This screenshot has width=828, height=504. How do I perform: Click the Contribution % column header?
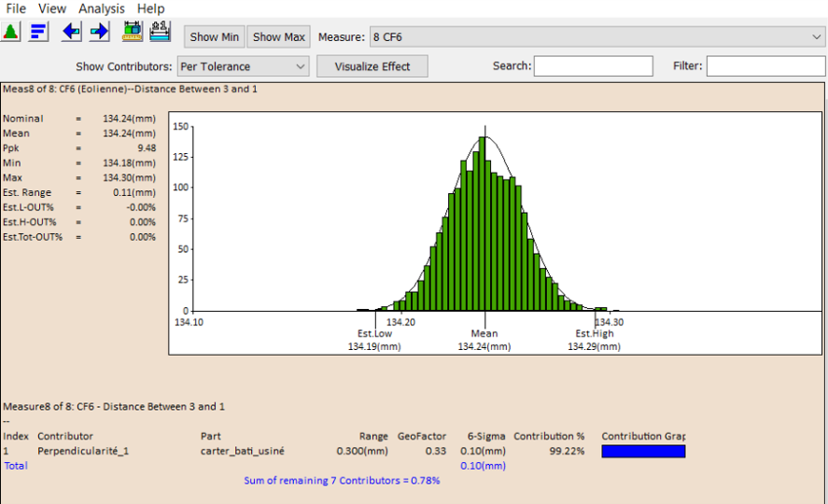(549, 437)
